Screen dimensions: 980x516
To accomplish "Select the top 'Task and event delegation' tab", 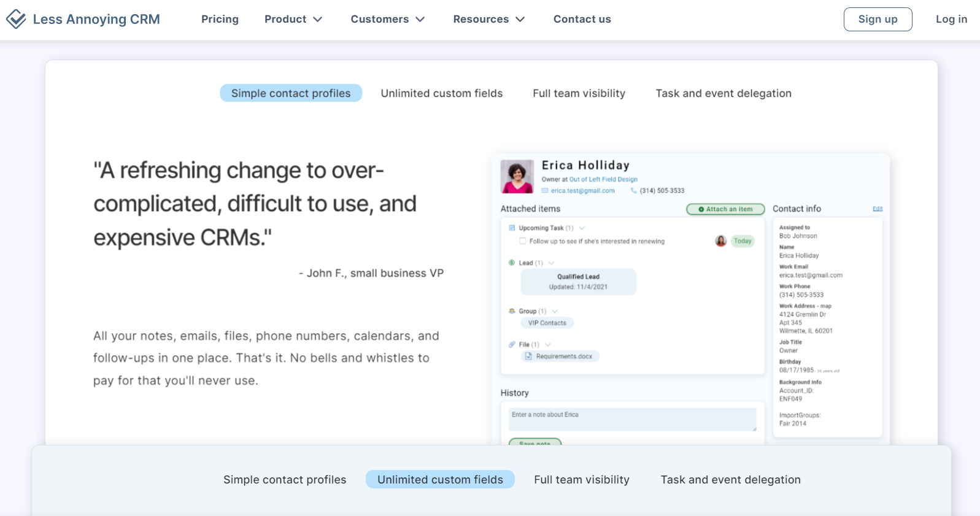I will tap(723, 93).
